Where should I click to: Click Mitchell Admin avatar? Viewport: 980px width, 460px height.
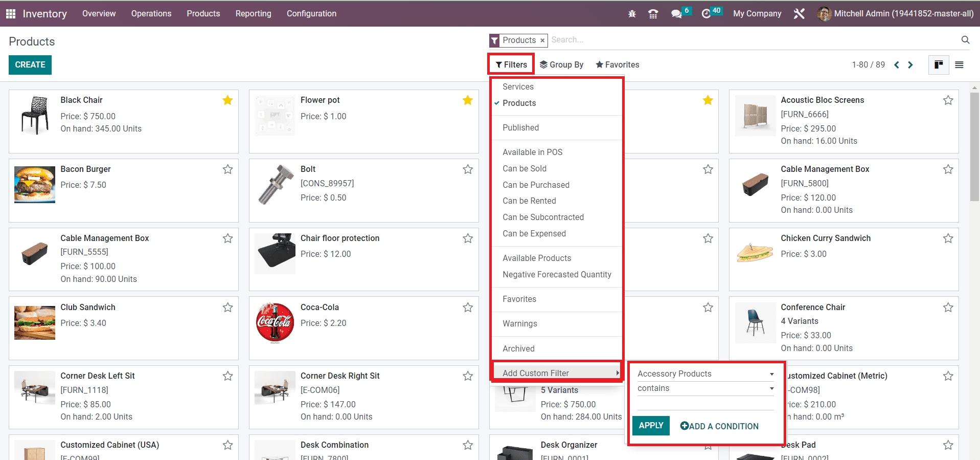point(824,14)
